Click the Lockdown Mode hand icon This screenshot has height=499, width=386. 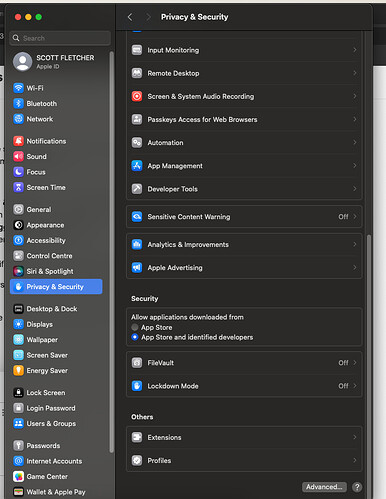[137, 386]
